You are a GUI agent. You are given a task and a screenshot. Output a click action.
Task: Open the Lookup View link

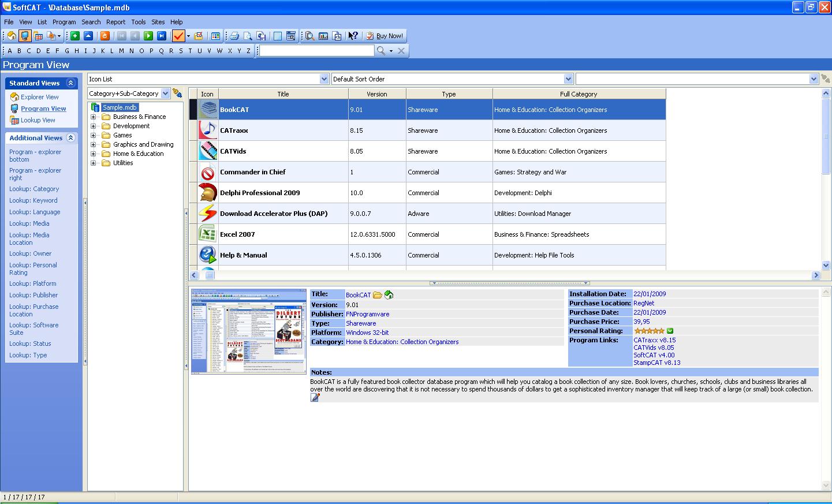click(x=38, y=120)
